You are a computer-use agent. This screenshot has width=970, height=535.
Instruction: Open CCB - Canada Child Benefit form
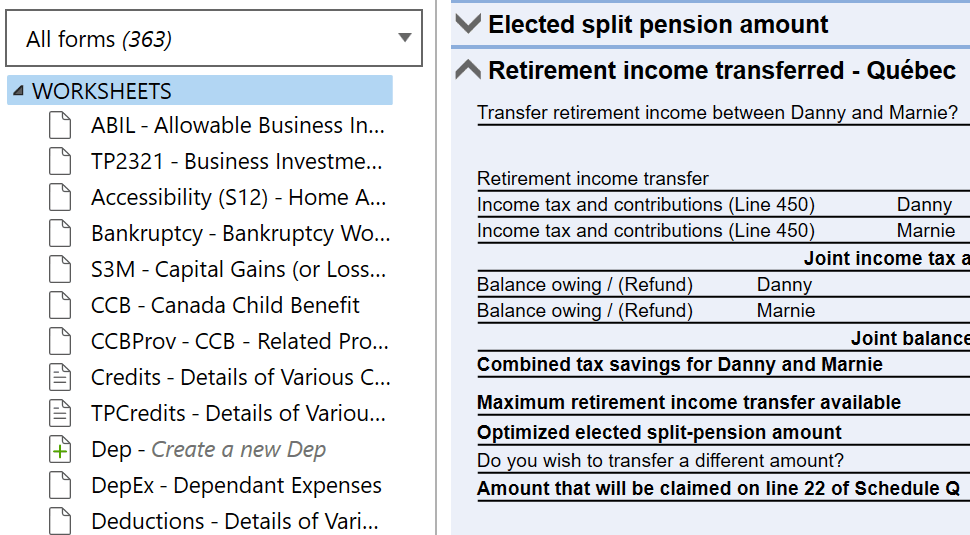225,306
